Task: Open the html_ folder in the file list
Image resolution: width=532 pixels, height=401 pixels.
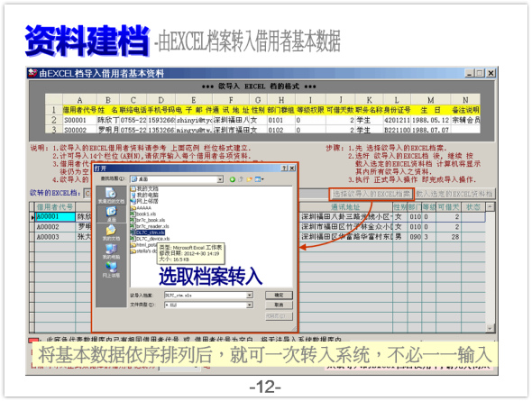Action: [144, 245]
